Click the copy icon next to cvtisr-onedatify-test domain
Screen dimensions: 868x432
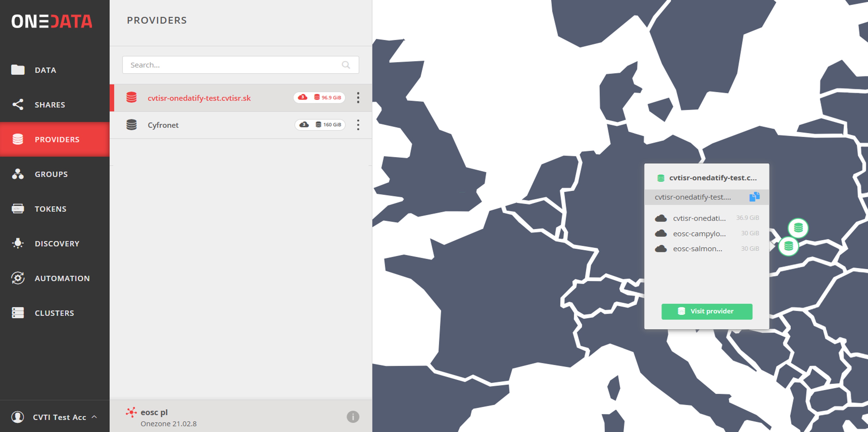click(754, 196)
